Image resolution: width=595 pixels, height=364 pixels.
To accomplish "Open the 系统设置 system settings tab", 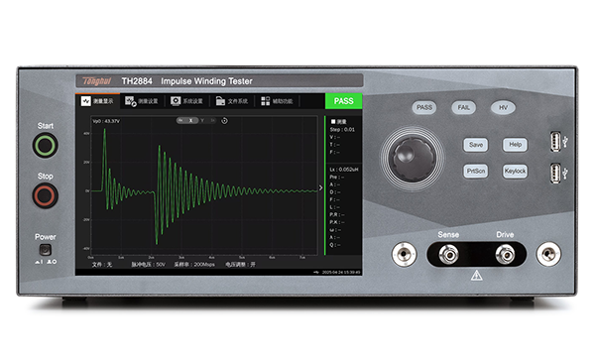I will coord(186,101).
